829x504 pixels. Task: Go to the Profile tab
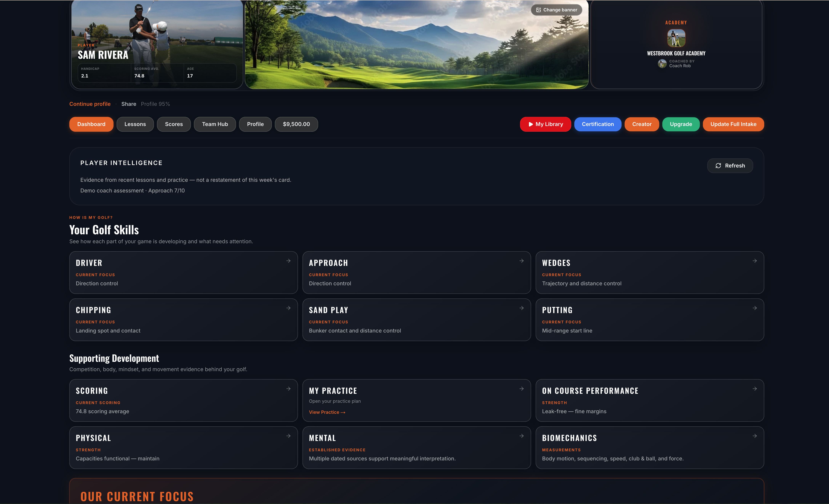(x=255, y=124)
